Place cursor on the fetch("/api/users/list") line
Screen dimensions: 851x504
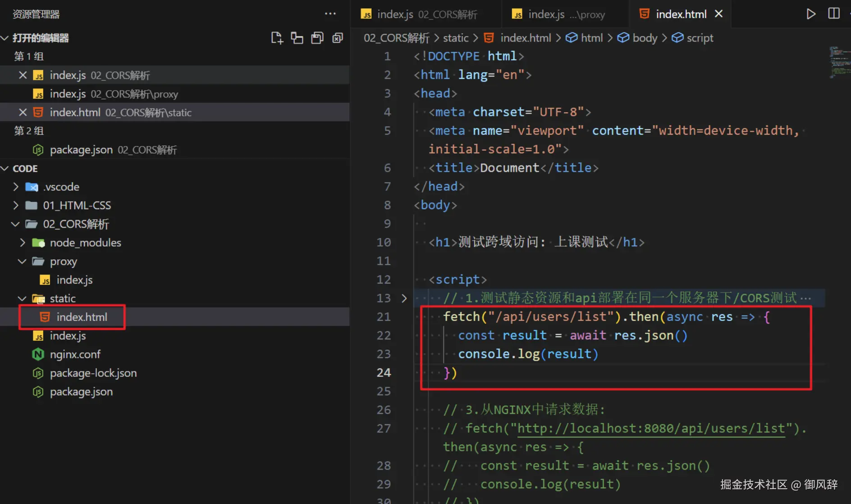(x=607, y=317)
